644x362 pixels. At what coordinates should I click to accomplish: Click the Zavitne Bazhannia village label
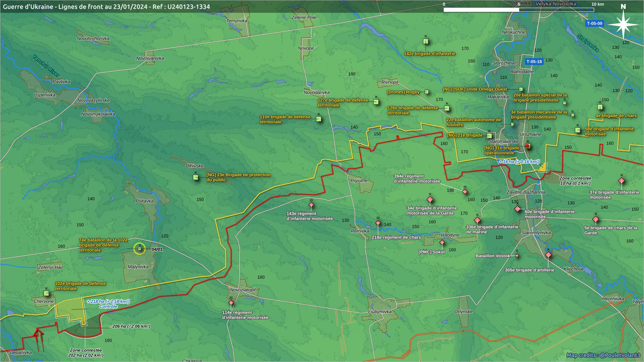tap(526, 192)
